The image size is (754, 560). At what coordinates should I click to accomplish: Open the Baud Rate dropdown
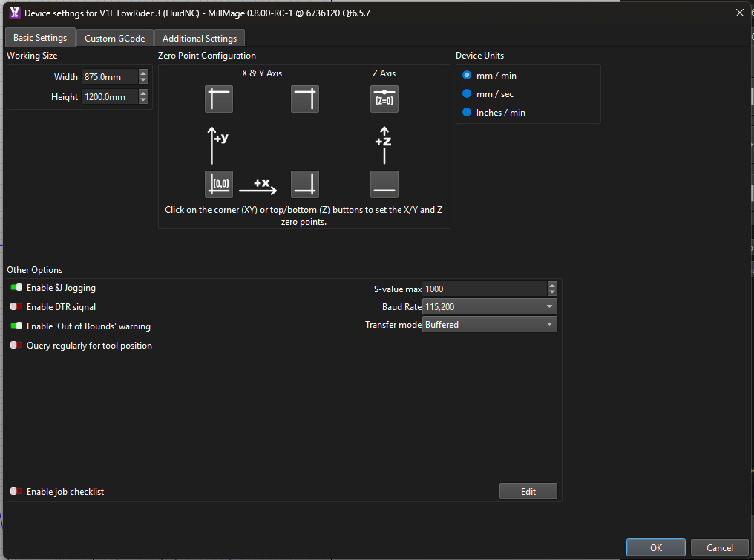[x=490, y=306]
